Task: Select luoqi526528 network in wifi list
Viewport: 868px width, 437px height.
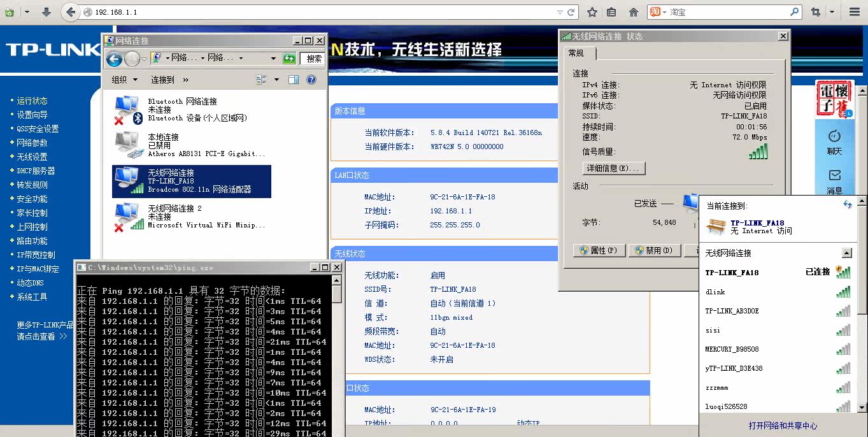Action: [x=777, y=406]
